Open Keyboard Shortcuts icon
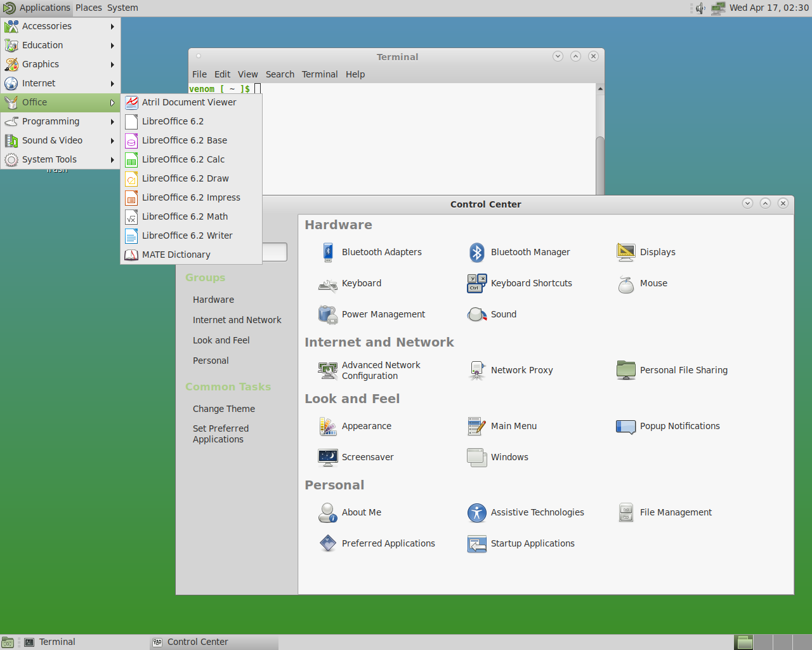The width and height of the screenshot is (812, 650). (477, 283)
